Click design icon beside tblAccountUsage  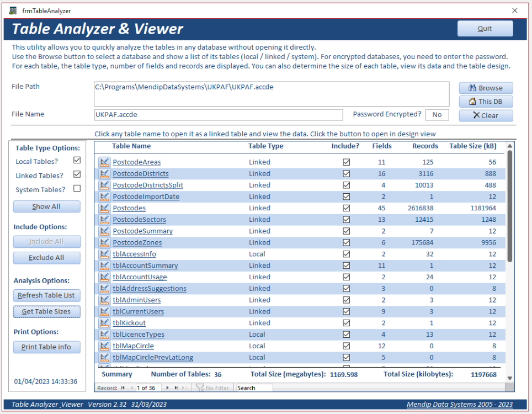tap(104, 277)
